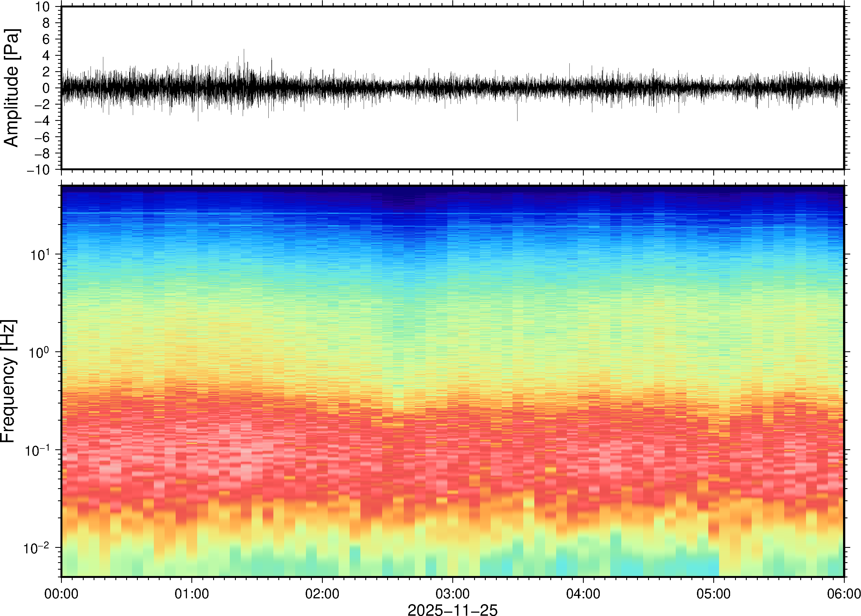Click the 01:00 time axis label
The width and height of the screenshot is (861, 616).
[192, 593]
